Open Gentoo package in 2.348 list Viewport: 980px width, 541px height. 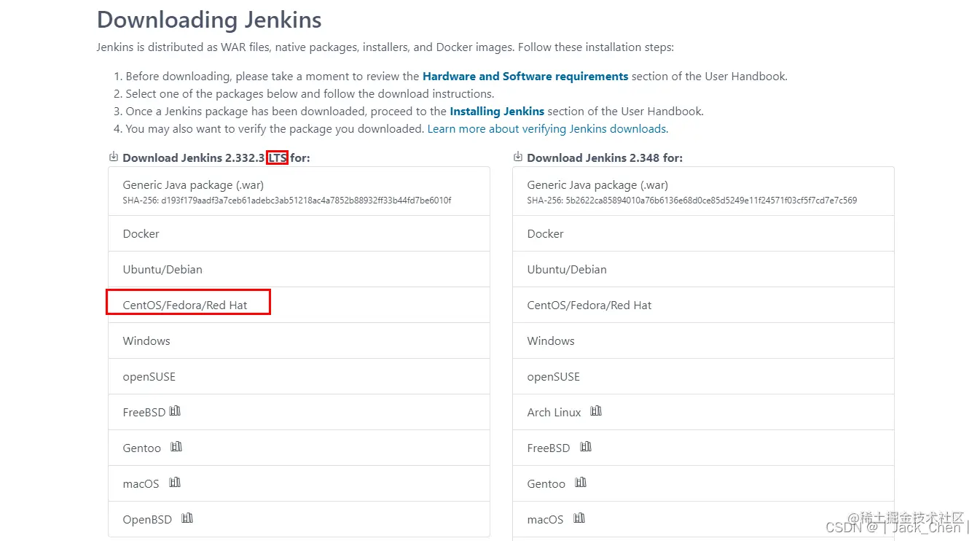(703, 483)
